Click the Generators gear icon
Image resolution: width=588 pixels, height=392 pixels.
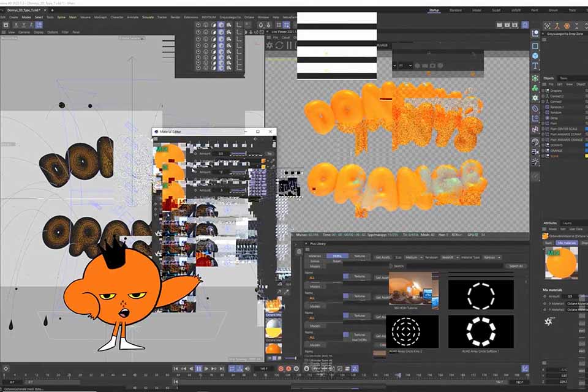pos(535,98)
